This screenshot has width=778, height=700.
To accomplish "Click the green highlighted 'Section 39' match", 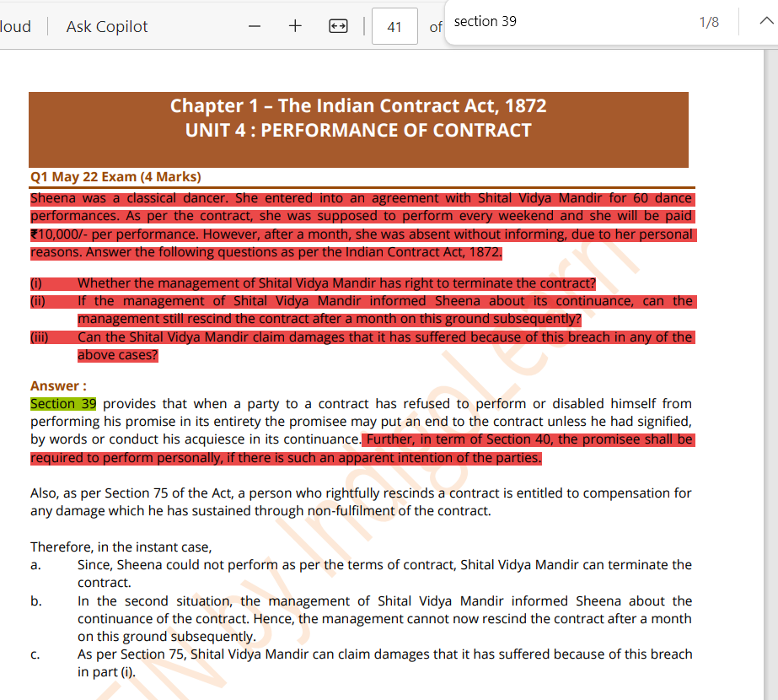I will tap(63, 404).
